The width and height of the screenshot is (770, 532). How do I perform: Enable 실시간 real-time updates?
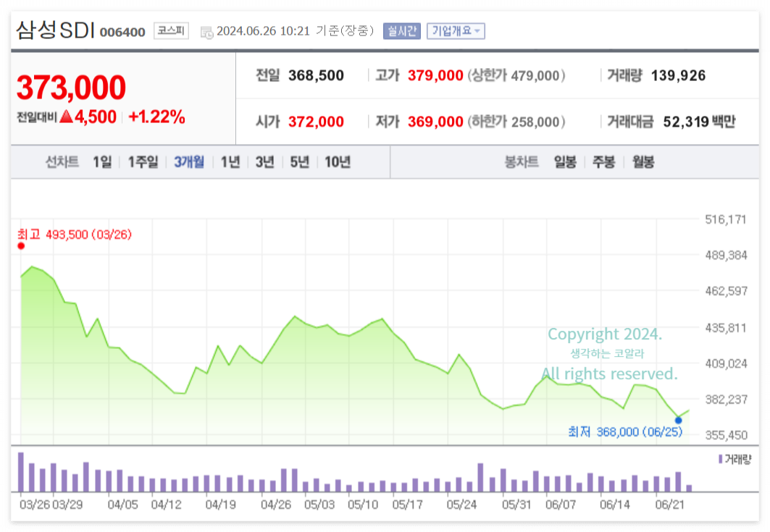tap(401, 31)
